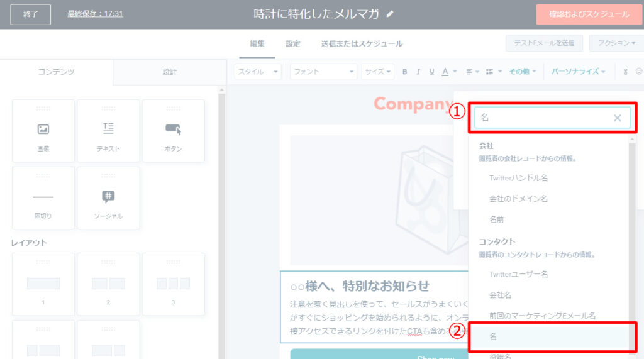Add a Text (テキスト) content block
Viewport: 644px width, 359px height.
click(x=108, y=131)
